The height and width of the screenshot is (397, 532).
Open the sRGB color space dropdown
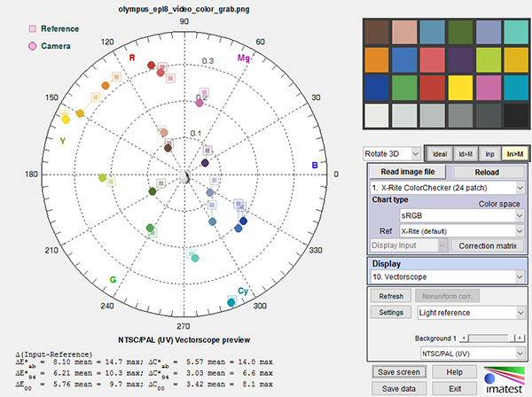tap(462, 215)
